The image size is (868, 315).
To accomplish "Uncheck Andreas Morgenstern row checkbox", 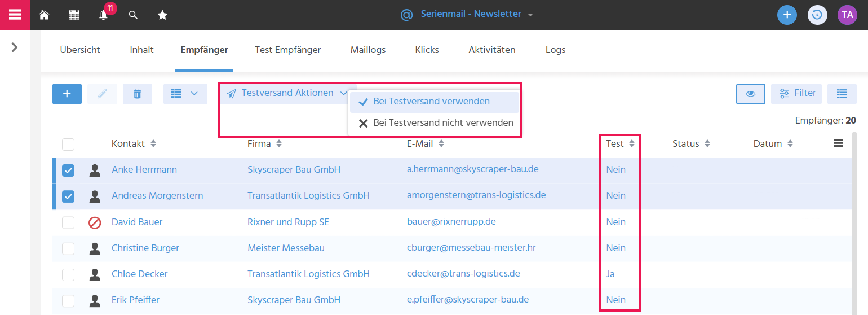I will 68,196.
